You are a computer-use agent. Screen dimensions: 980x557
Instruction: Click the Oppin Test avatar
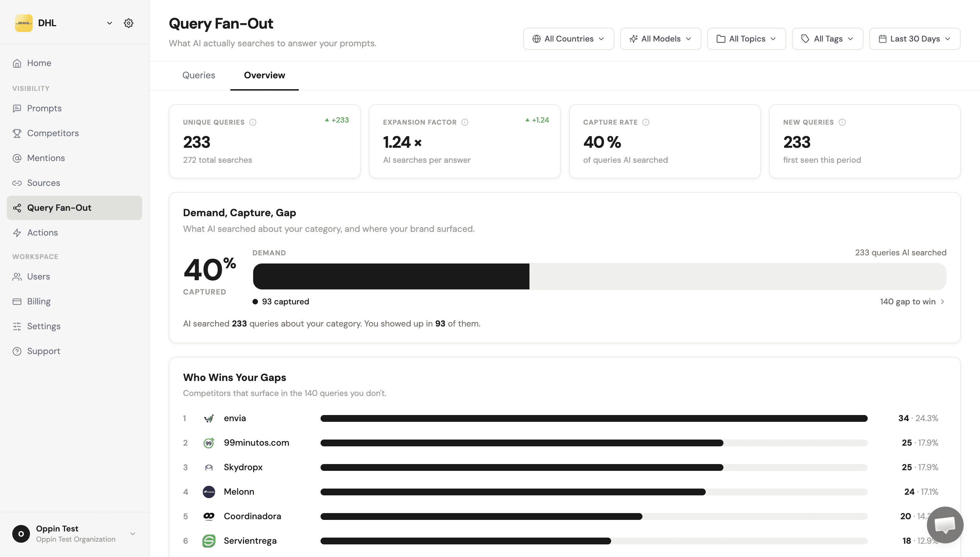tap(21, 534)
